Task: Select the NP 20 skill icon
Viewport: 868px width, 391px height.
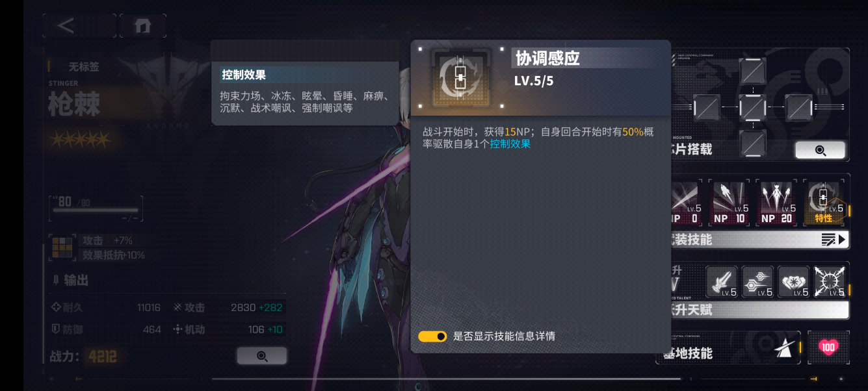Action: pyautogui.click(x=777, y=203)
